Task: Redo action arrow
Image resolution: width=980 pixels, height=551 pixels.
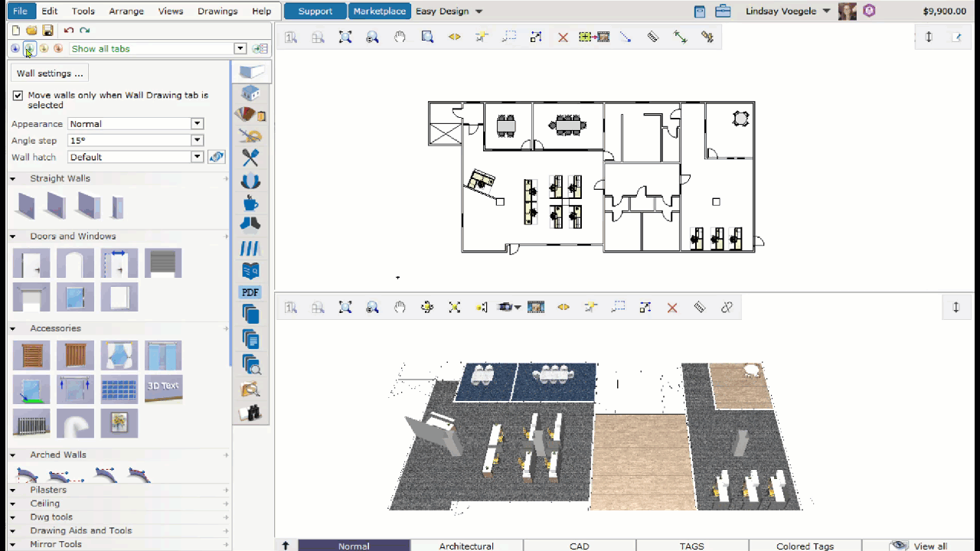Action: click(85, 30)
